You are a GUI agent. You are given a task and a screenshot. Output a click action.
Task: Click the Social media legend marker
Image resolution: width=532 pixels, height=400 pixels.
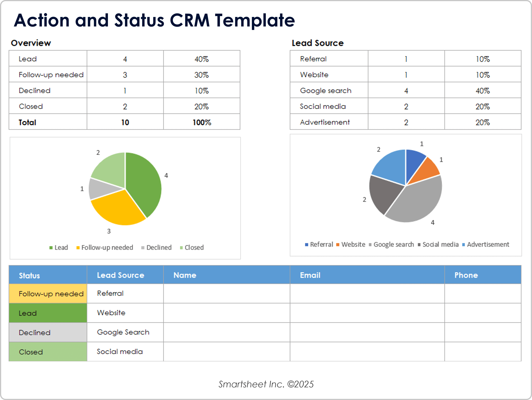click(419, 245)
